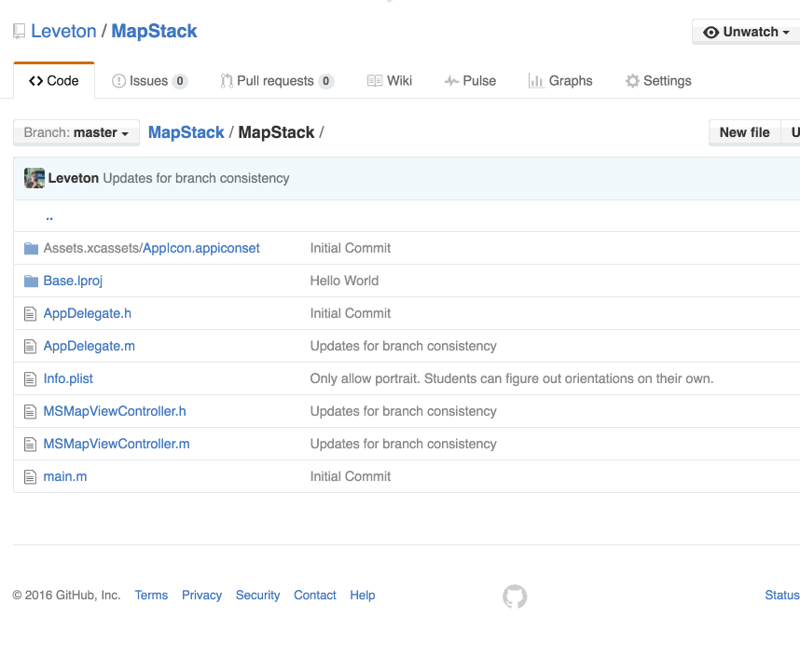Open the Base.lproj folder
800x672 pixels.
[73, 281]
